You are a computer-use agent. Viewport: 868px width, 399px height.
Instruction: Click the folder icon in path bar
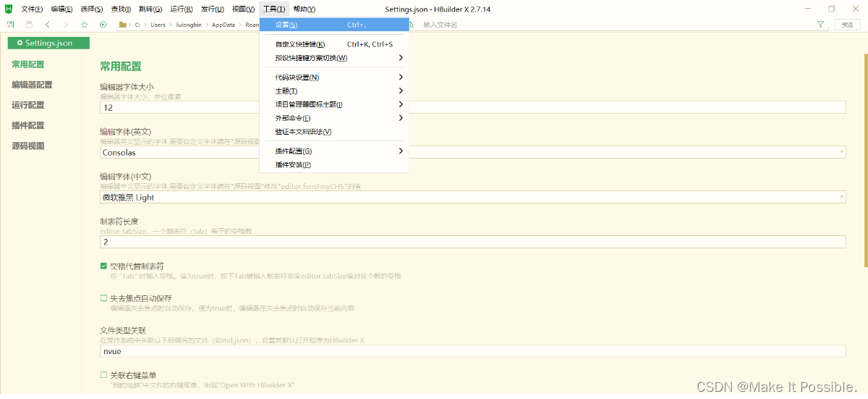point(123,25)
